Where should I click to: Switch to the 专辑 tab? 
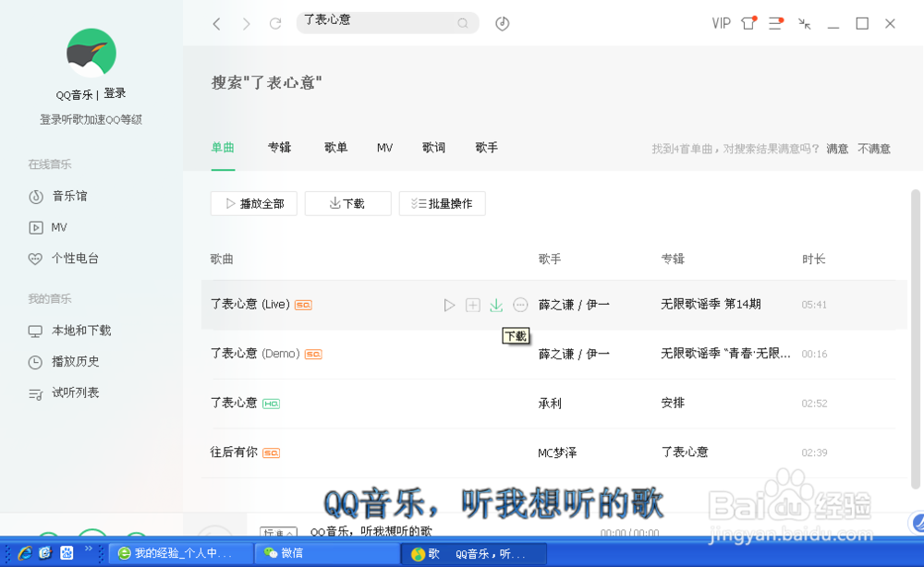click(x=279, y=147)
